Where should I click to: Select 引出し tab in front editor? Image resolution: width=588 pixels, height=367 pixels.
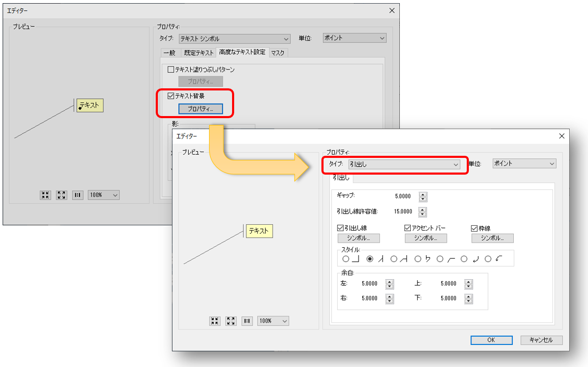[341, 178]
